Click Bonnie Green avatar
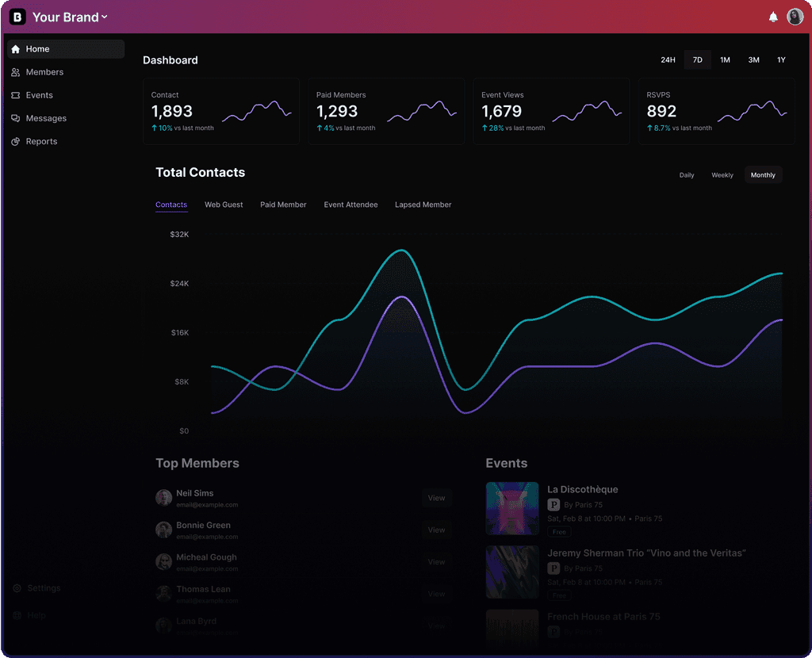The image size is (812, 658). click(x=163, y=530)
